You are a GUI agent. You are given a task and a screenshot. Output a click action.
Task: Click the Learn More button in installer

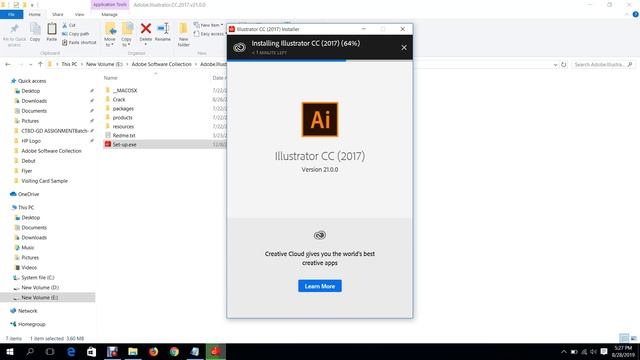coord(320,286)
